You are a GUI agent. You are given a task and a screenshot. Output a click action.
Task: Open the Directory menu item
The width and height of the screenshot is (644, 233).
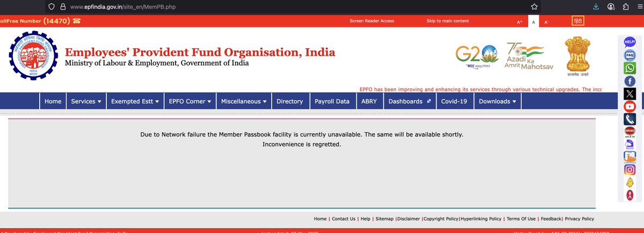tap(290, 101)
